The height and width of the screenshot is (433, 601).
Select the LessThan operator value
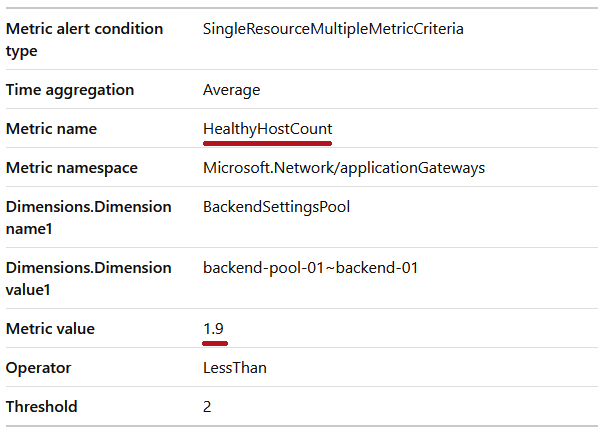(235, 368)
